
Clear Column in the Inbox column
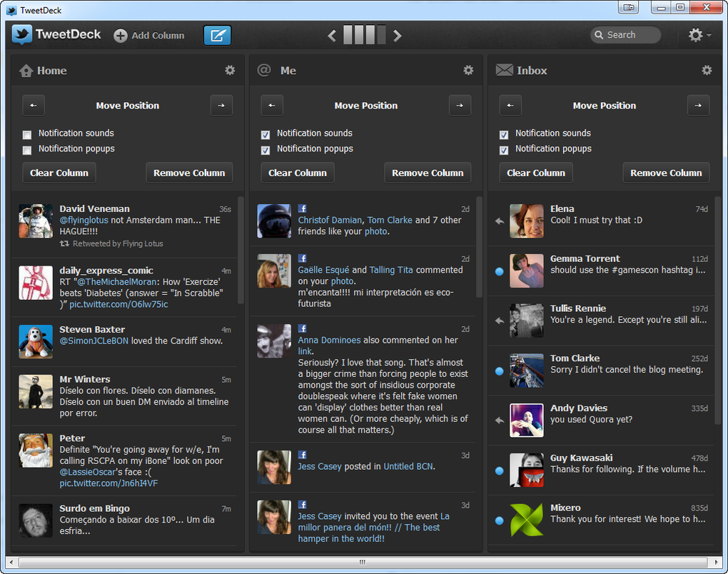tap(536, 173)
